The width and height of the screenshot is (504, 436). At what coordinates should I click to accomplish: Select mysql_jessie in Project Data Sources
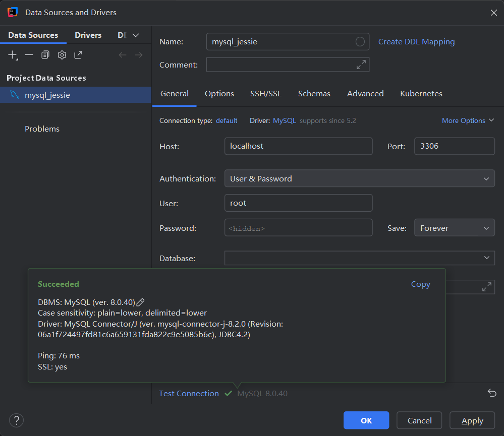pos(76,95)
